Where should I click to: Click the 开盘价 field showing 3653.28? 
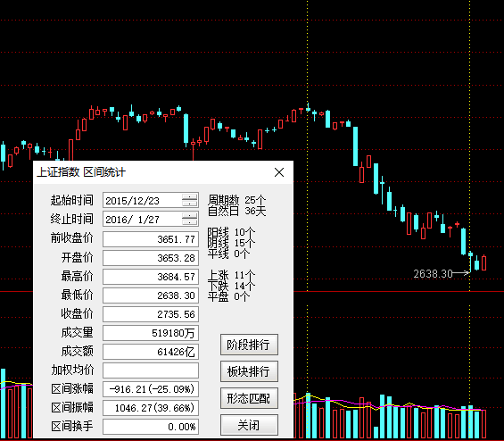tap(151, 258)
